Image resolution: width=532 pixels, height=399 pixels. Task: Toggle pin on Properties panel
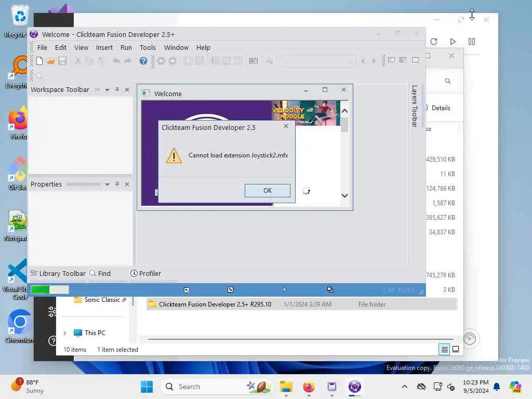[x=117, y=184]
